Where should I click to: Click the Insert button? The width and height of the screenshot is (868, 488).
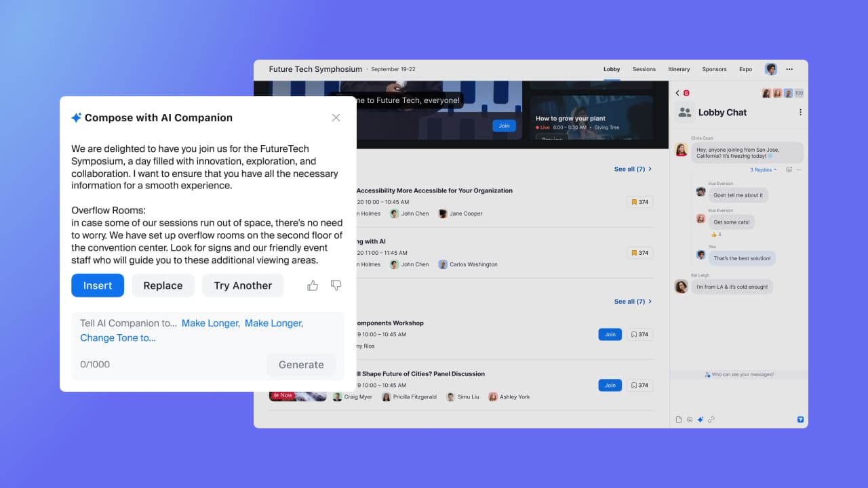coord(98,285)
